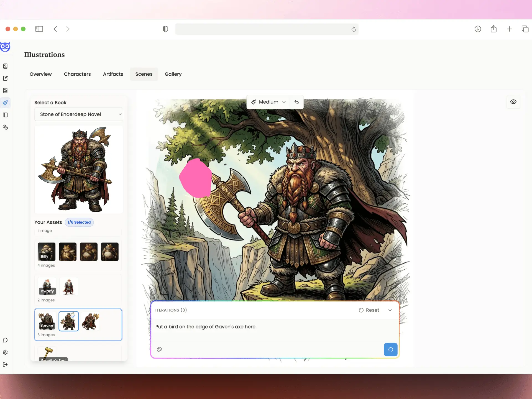Toggle the eye visibility button
This screenshot has width=532, height=399.
click(x=513, y=102)
